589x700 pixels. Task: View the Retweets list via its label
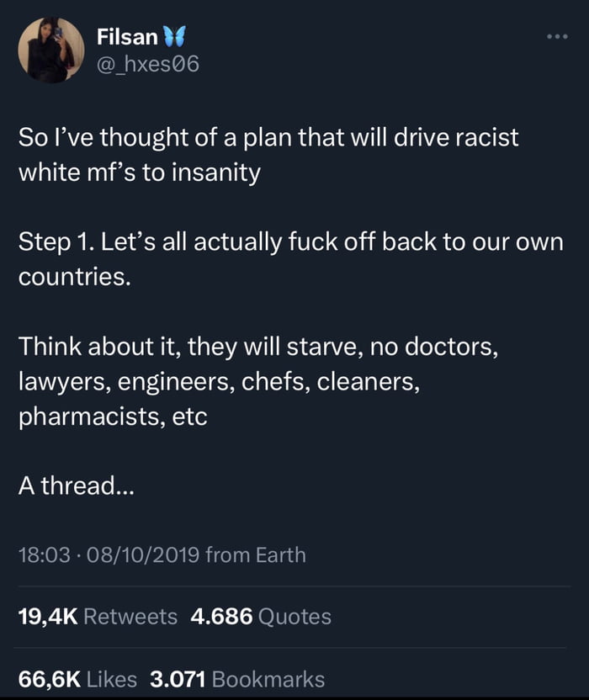pos(131,617)
